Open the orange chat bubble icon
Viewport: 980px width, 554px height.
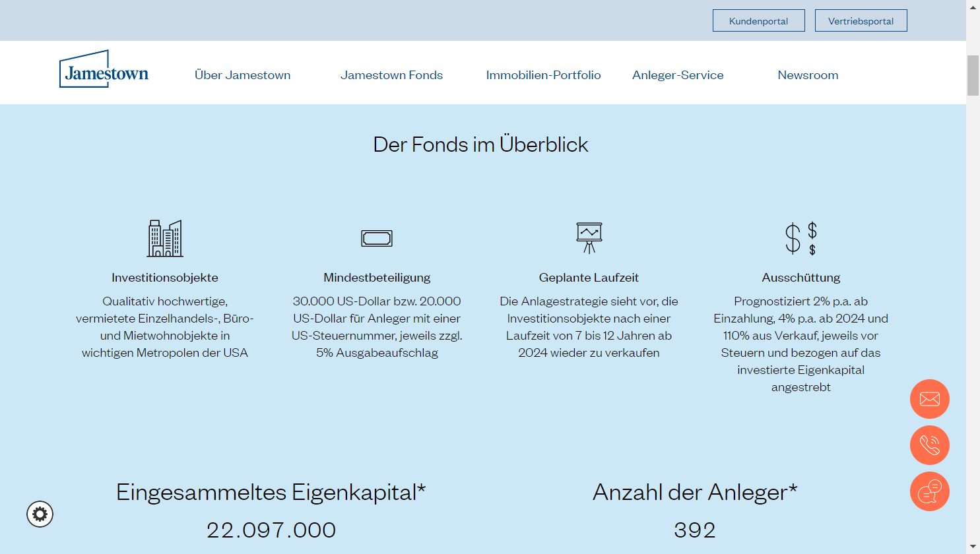click(929, 491)
